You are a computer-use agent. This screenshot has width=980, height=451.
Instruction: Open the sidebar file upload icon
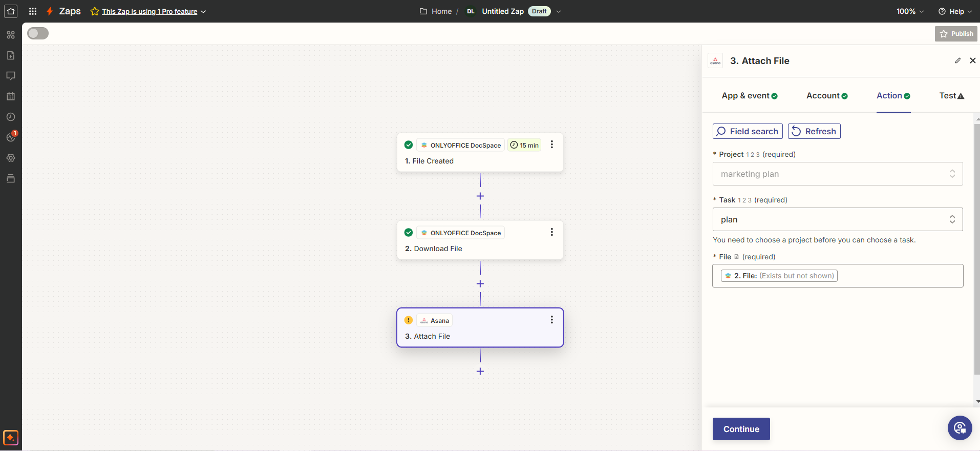click(11, 55)
